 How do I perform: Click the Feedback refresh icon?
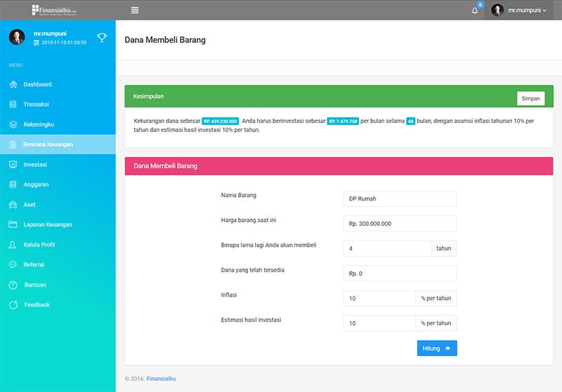pos(13,305)
